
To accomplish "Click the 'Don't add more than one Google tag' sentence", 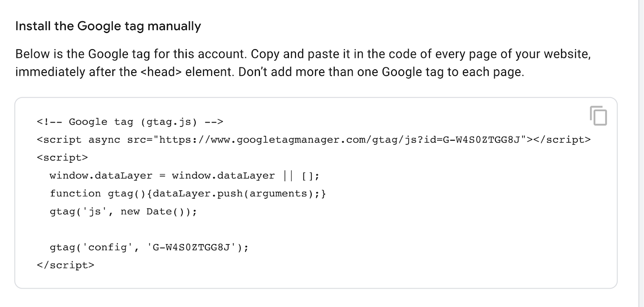I will 382,72.
